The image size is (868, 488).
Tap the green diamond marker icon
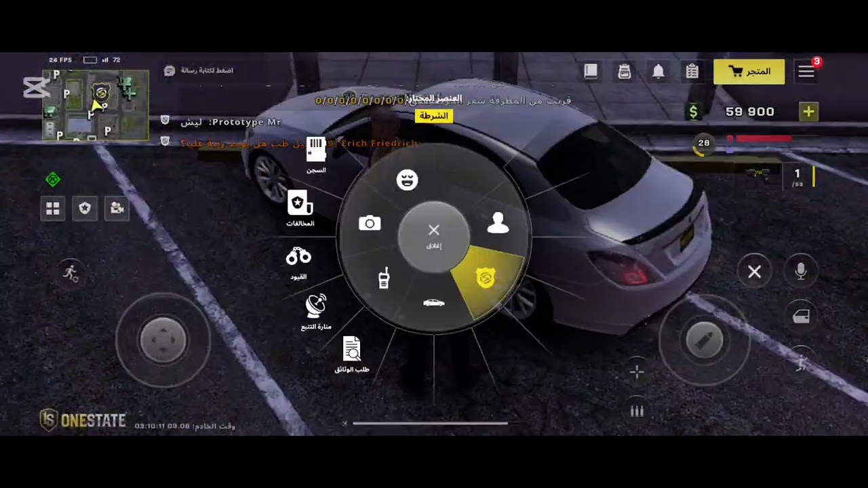pyautogui.click(x=53, y=180)
